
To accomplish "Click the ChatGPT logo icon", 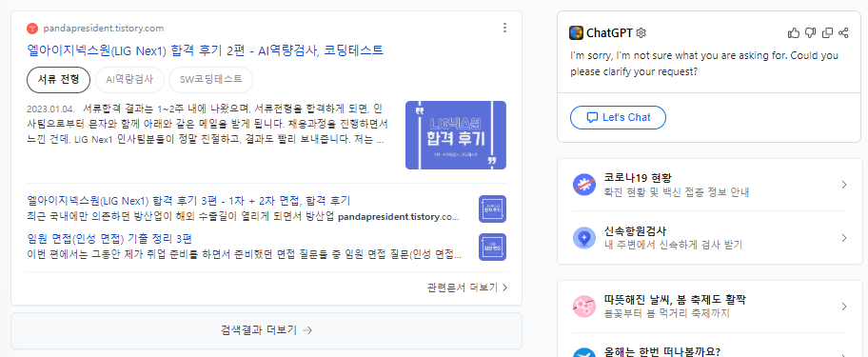I will pos(576,33).
